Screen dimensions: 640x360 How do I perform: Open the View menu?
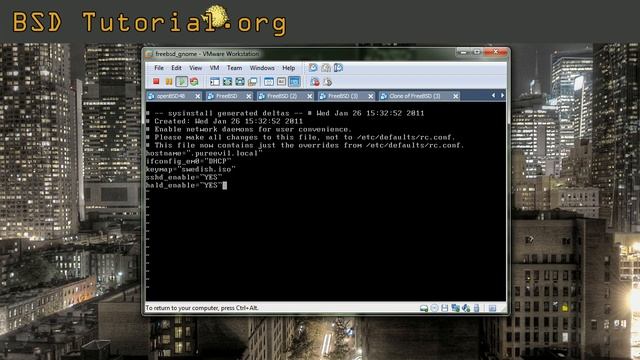click(196, 68)
